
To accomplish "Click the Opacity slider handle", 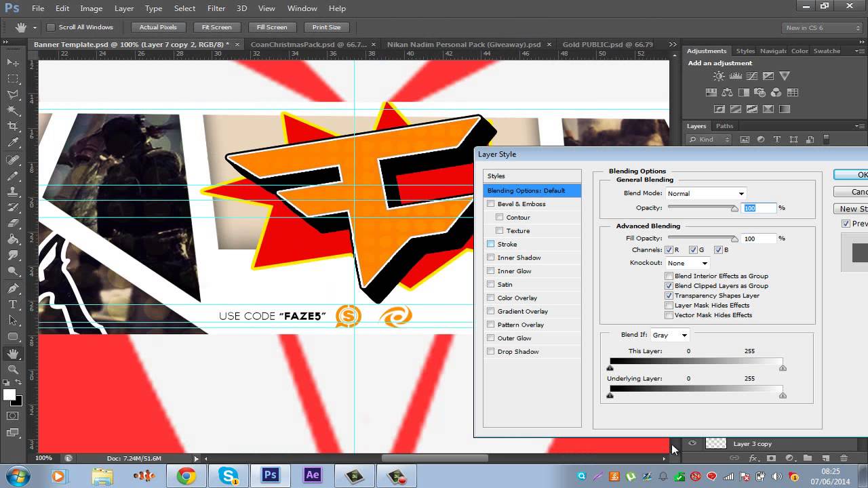I will 734,209.
